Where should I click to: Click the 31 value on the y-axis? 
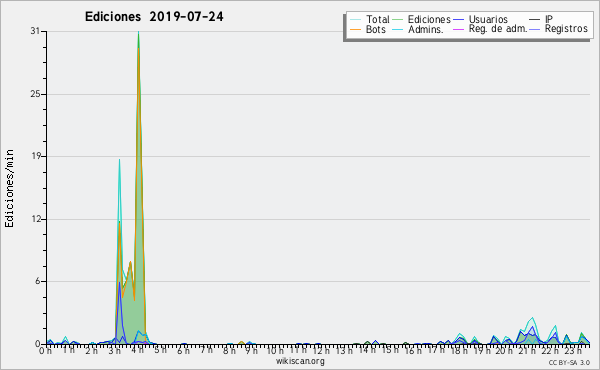point(36,31)
